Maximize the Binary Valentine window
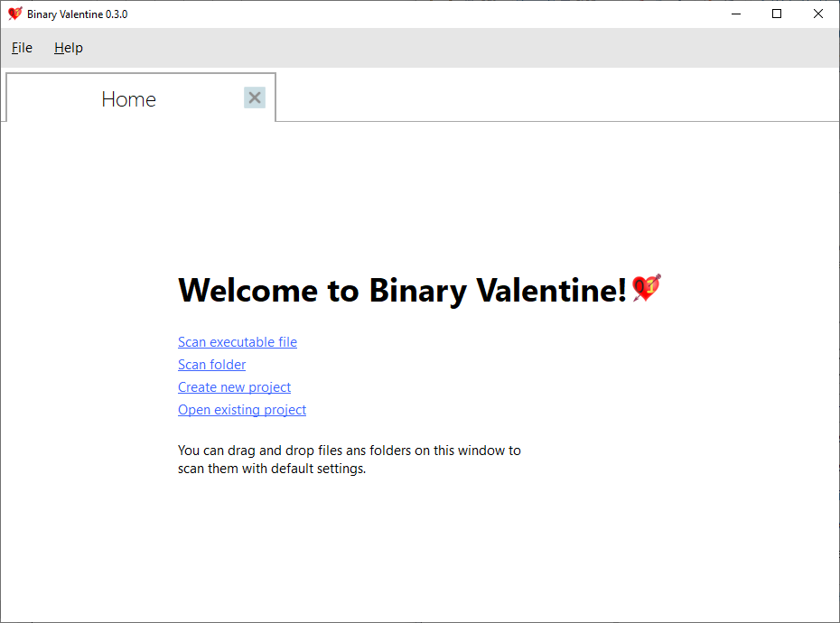This screenshot has width=840, height=623. point(777,14)
